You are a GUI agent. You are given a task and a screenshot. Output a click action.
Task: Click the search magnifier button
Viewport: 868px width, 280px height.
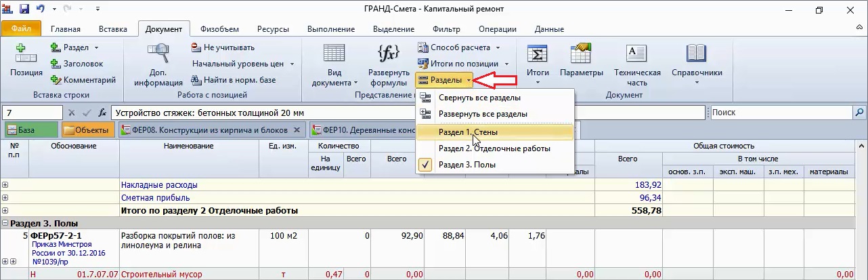[x=859, y=113]
